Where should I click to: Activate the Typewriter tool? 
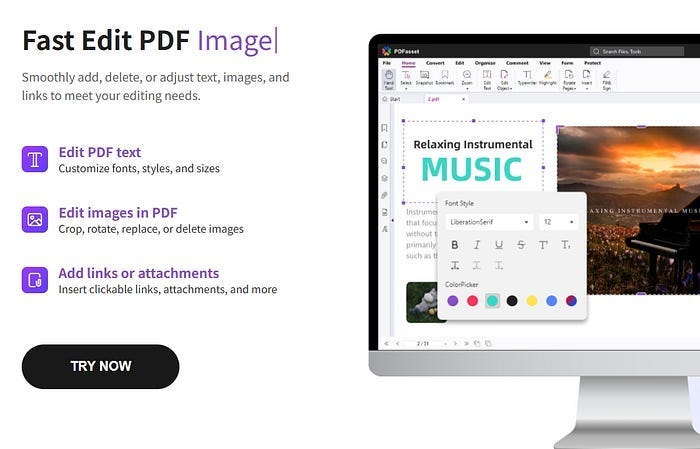pos(527,77)
